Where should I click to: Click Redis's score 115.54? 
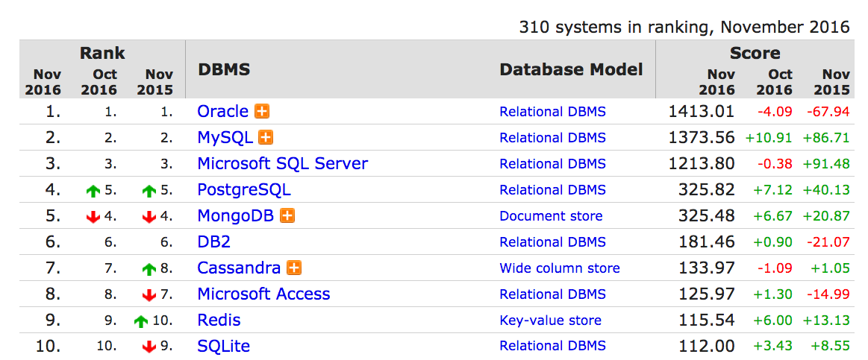point(706,320)
